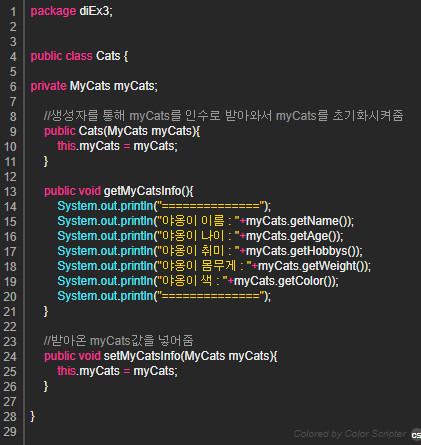Click line number 20 in the gutter
421x445 pixels.
(10, 297)
